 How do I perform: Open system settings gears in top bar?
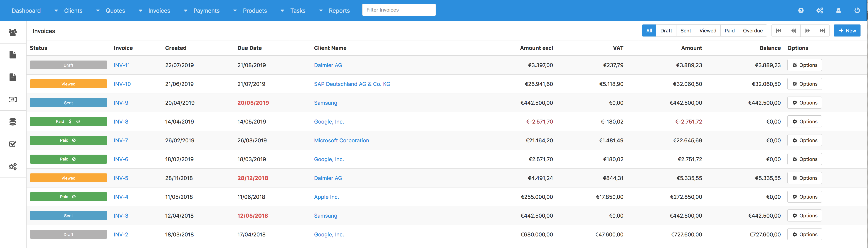(820, 10)
